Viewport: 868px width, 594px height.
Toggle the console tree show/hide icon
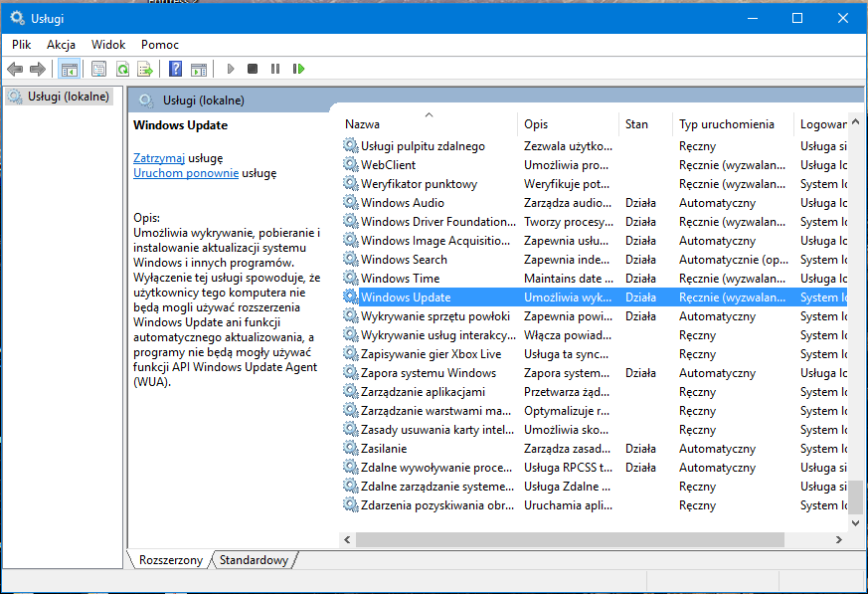(70, 70)
